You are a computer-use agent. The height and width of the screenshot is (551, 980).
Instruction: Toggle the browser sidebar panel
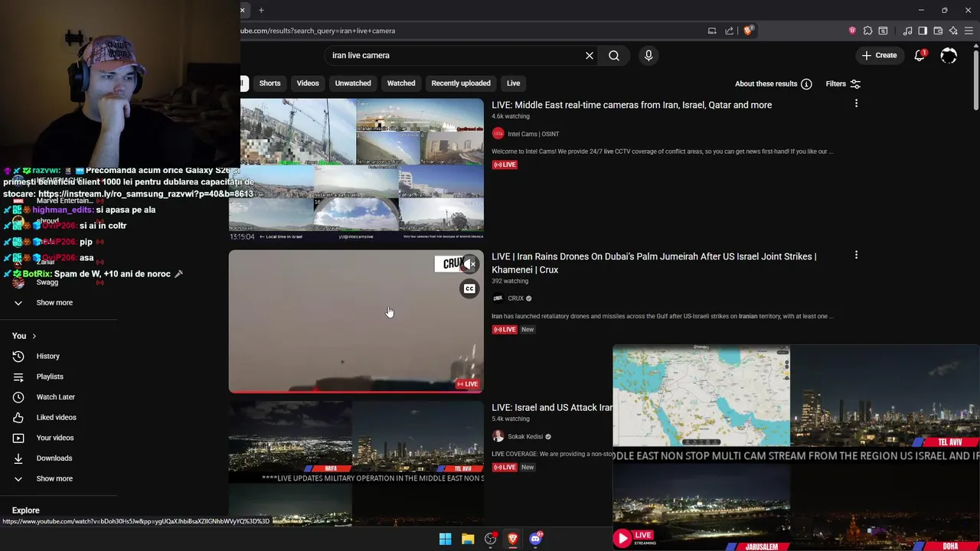click(923, 31)
